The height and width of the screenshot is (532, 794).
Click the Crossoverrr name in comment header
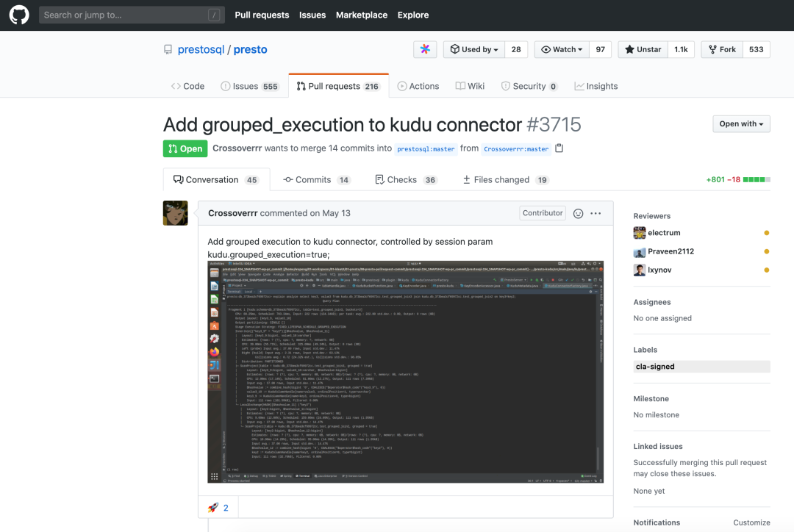233,213
